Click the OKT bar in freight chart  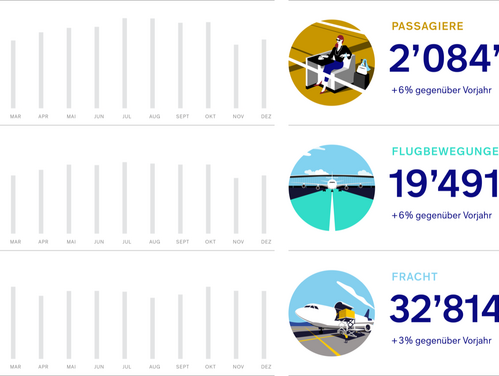coord(208,323)
